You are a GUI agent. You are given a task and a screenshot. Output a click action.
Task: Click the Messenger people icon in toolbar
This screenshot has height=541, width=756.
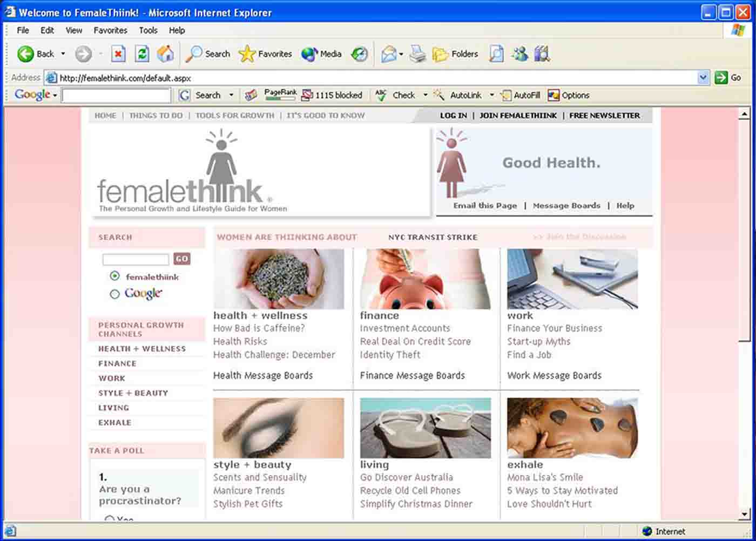[520, 53]
